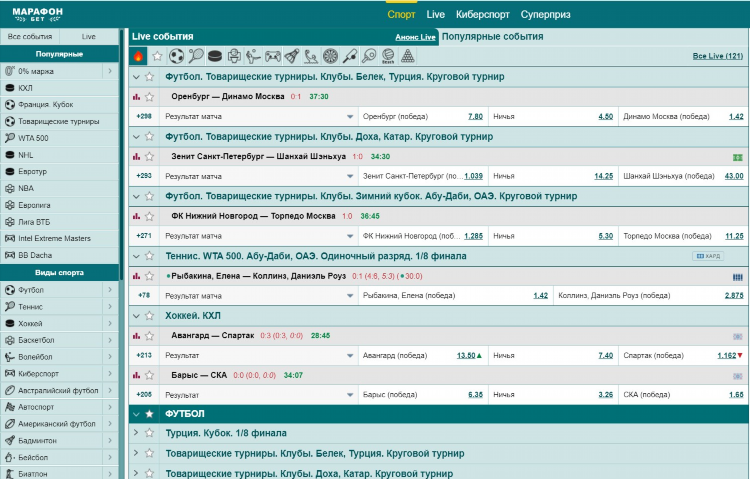Image resolution: width=750 pixels, height=479 pixels.
Task: Select the Все события sidebar tab
Action: [x=30, y=36]
